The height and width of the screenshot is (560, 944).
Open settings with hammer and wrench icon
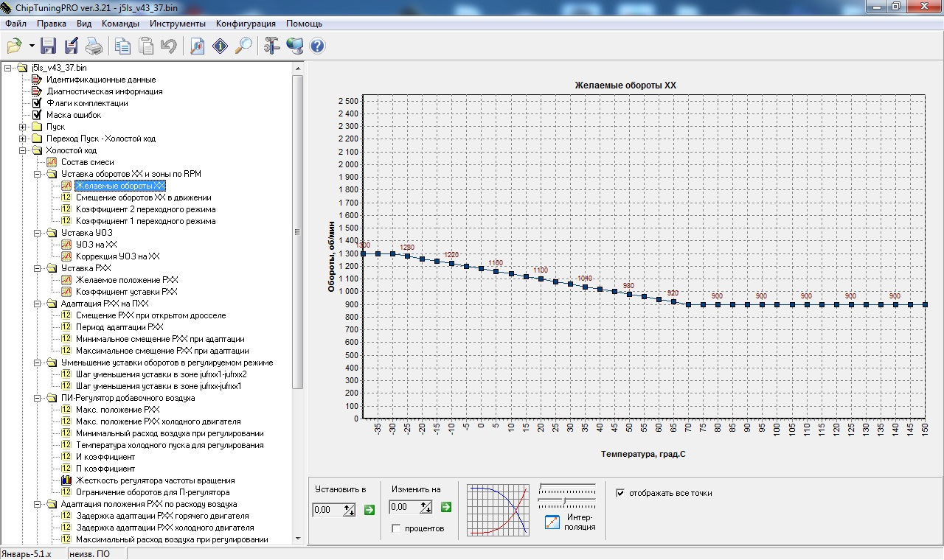pos(271,46)
